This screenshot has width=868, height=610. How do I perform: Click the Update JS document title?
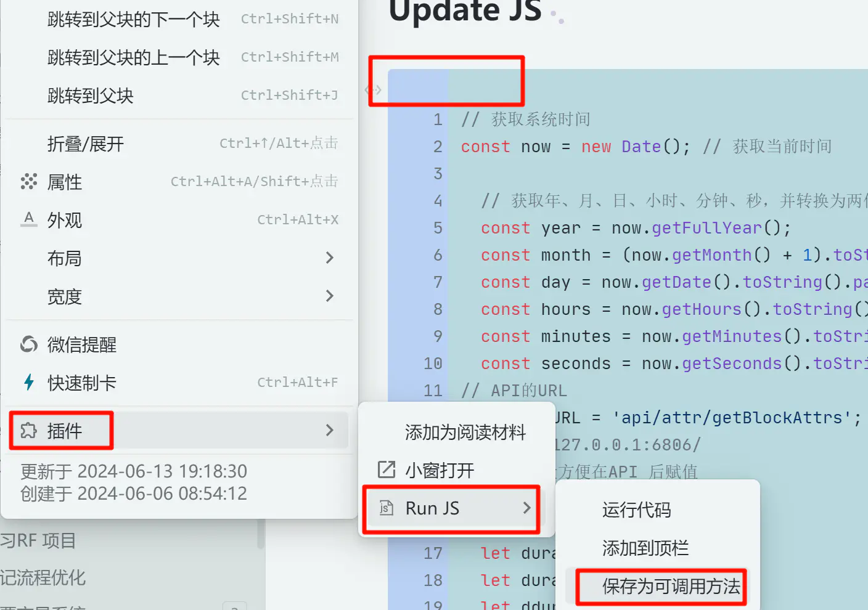[x=465, y=11]
